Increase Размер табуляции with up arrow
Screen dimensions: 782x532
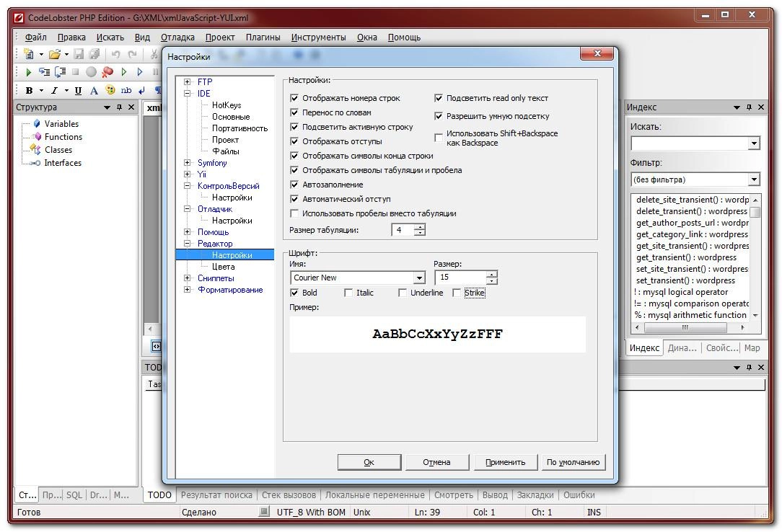click(420, 227)
